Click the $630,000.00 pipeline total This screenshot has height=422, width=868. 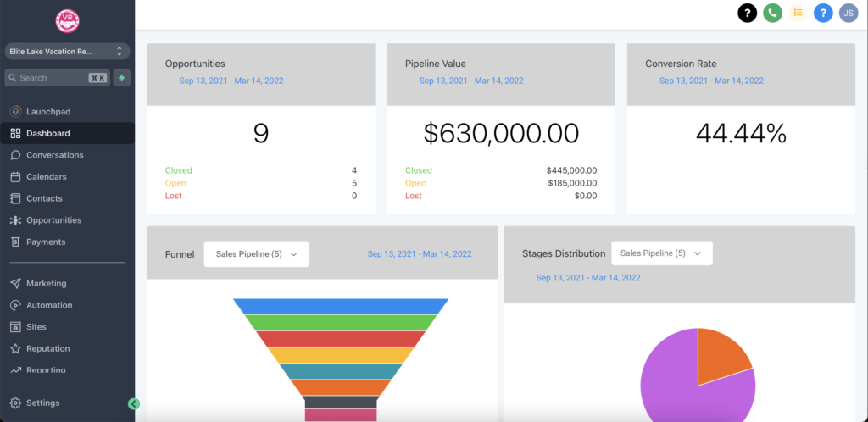pos(501,133)
